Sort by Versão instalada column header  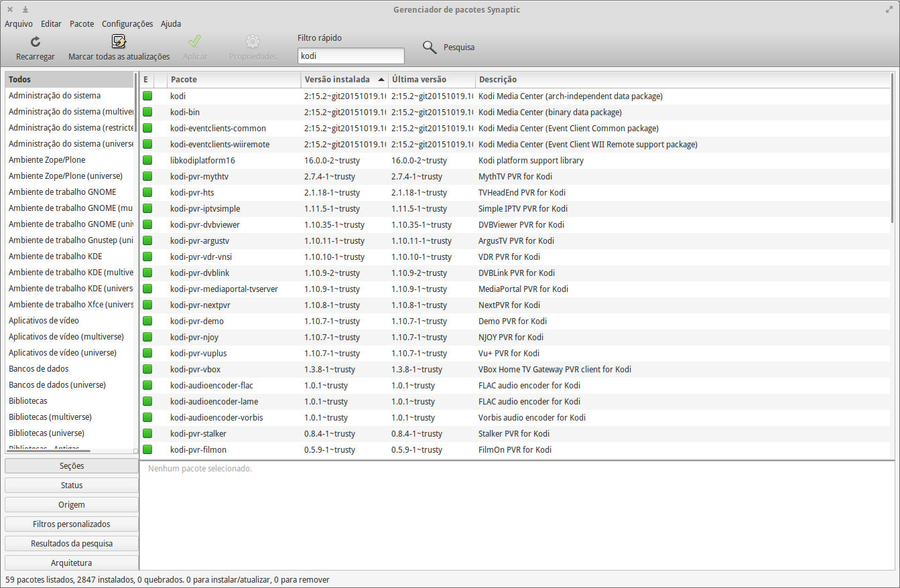tap(337, 80)
